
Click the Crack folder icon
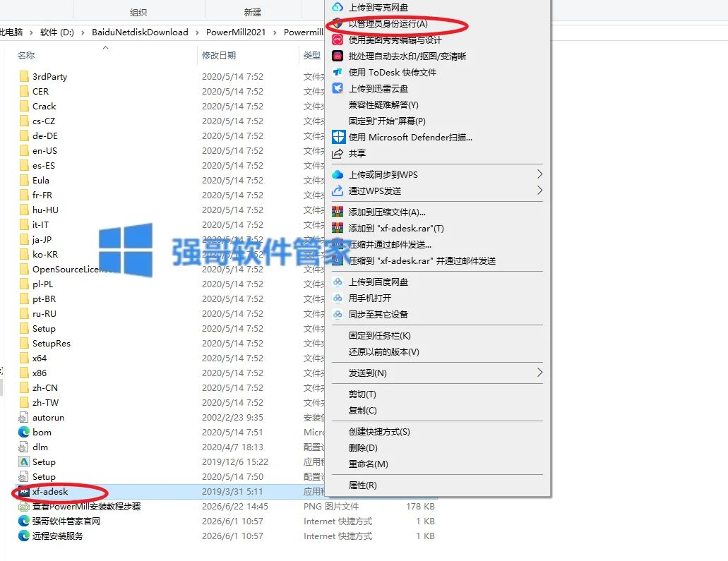[x=24, y=107]
